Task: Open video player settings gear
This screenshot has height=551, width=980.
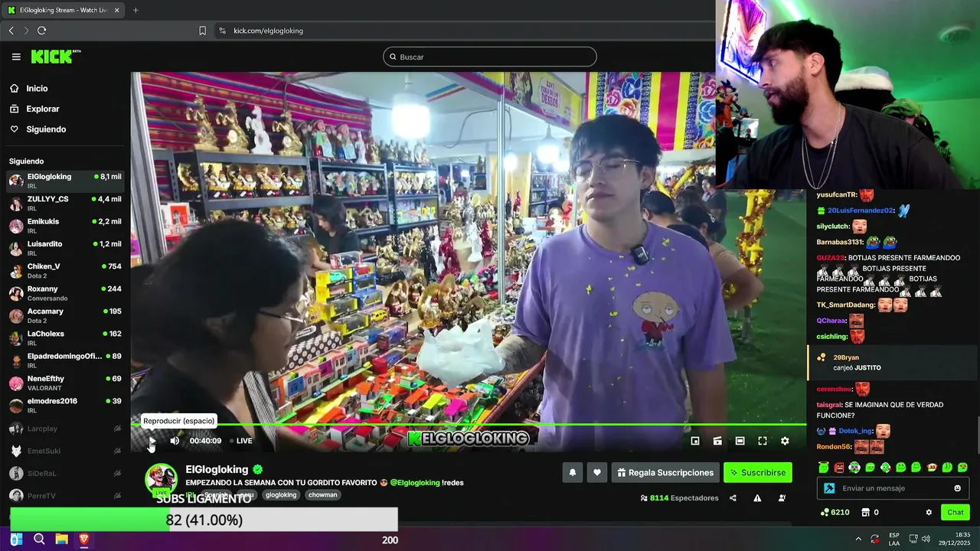Action: click(x=785, y=441)
